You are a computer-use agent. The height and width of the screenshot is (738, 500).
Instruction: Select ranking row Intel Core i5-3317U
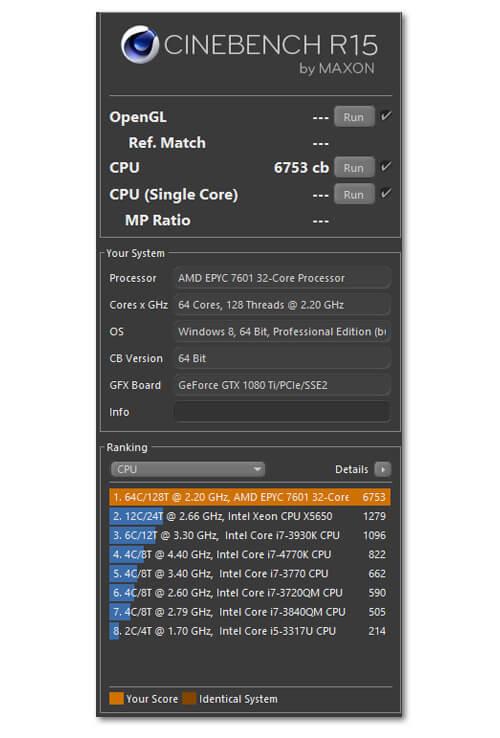point(250,631)
